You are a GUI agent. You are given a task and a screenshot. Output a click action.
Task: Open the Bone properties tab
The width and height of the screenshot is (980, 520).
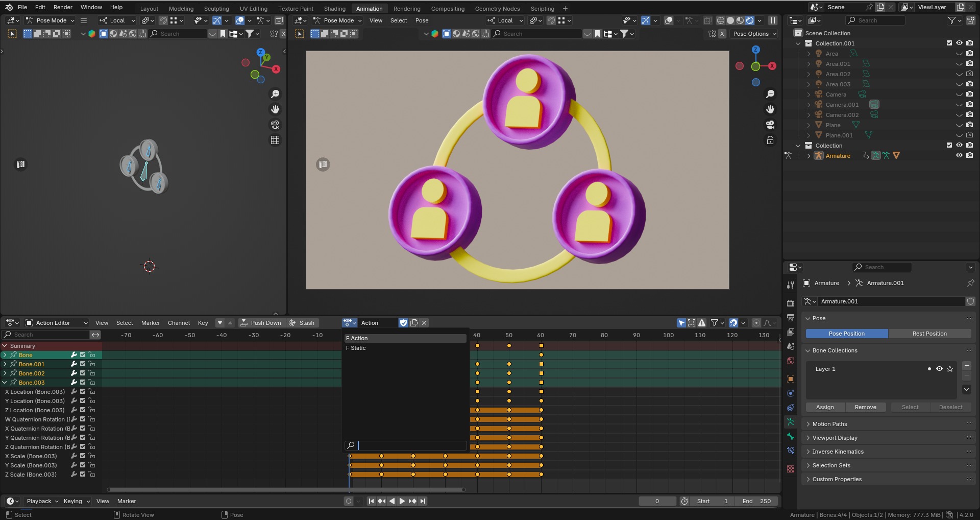coord(791,436)
